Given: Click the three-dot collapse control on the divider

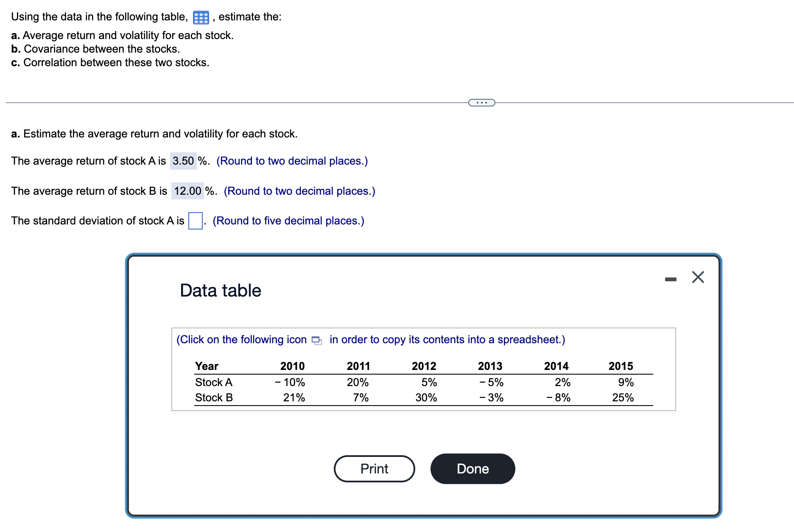Looking at the screenshot, I should tap(482, 102).
